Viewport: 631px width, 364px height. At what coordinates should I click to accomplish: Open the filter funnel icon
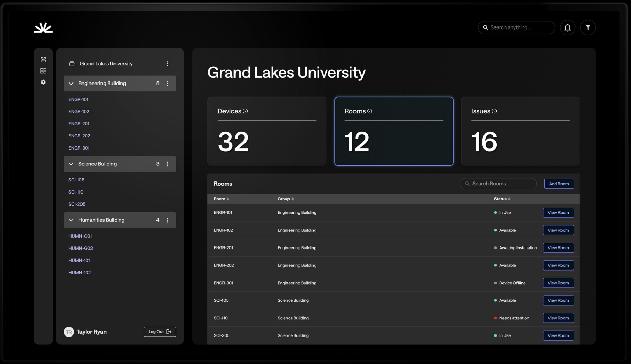[x=588, y=27]
